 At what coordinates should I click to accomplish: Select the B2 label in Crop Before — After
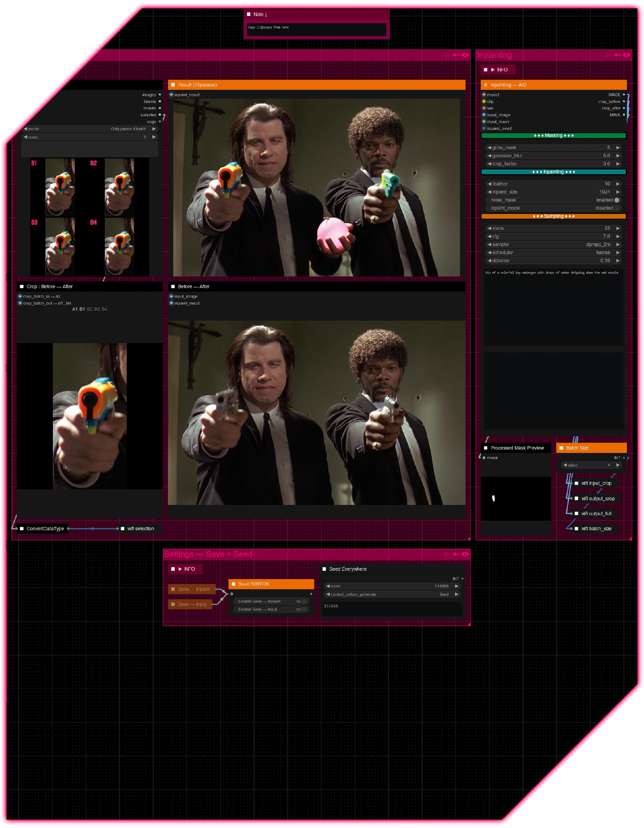89,309
